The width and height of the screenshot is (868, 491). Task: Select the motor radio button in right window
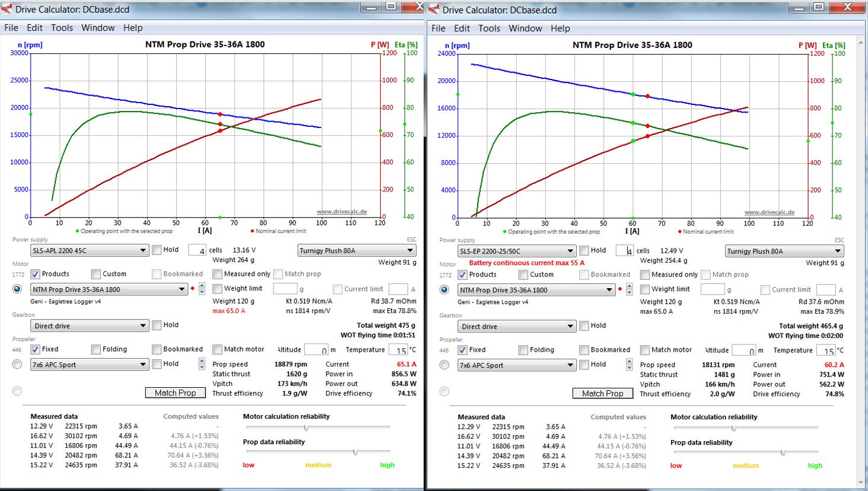click(x=444, y=289)
